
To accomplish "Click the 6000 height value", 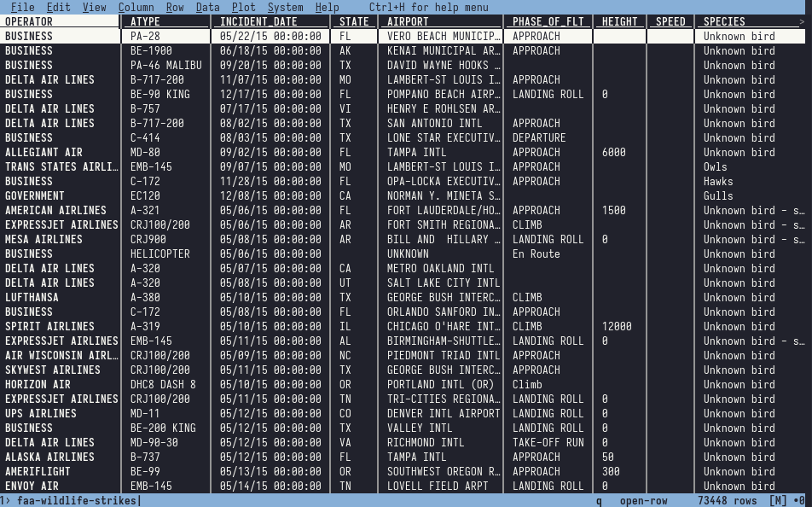I will pyautogui.click(x=613, y=153).
